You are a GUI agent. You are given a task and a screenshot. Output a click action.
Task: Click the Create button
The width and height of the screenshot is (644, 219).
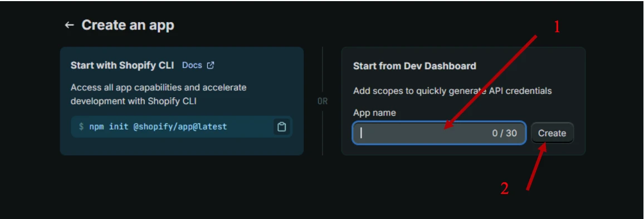[x=552, y=133]
